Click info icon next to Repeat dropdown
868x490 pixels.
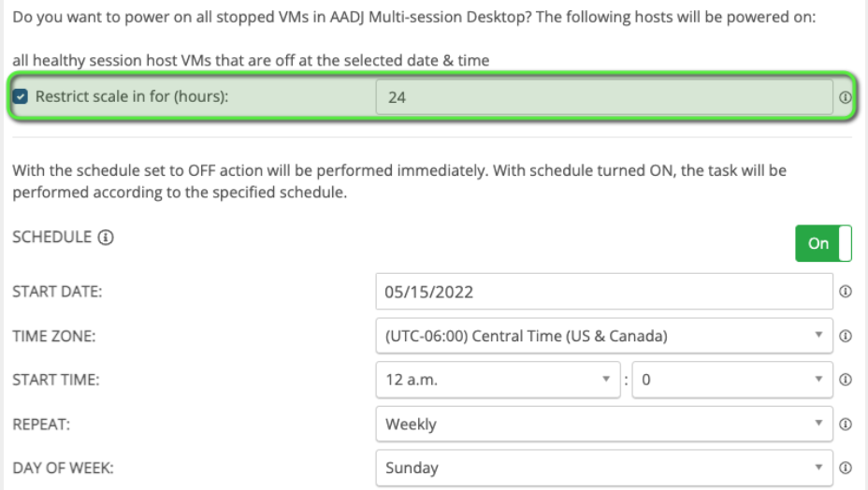click(845, 424)
